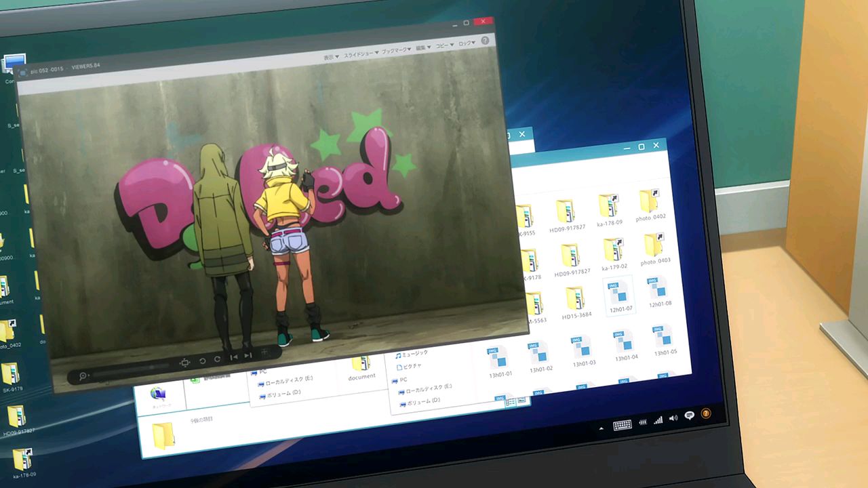Select the ka-179-02 shortcut folder
The width and height of the screenshot is (868, 488).
click(613, 253)
